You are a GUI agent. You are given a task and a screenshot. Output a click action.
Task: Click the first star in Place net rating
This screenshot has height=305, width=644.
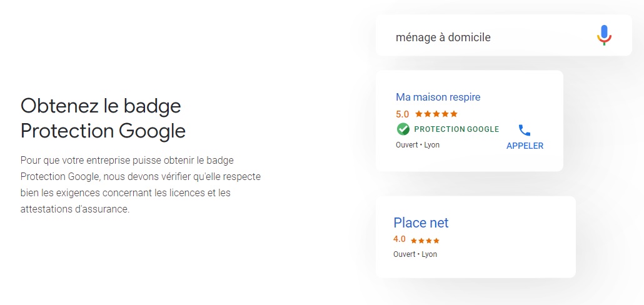414,241
